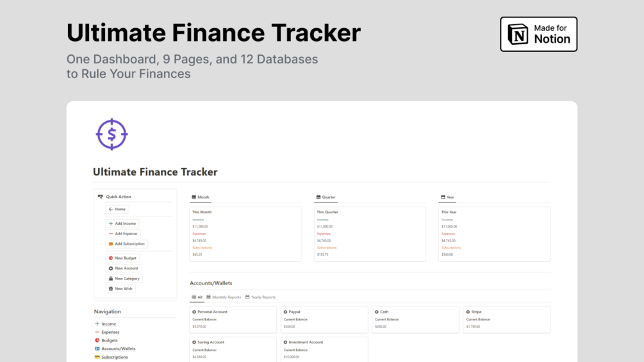
Task: Open the Subscriptions navigation link
Action: point(114,358)
